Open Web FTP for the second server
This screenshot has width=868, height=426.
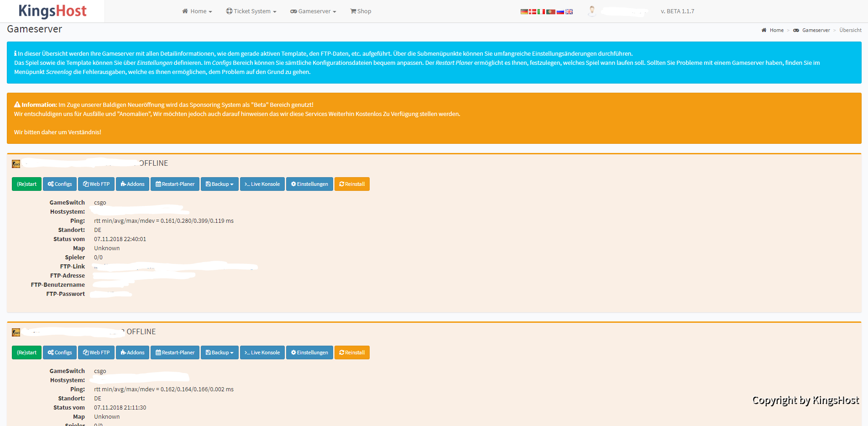point(96,352)
